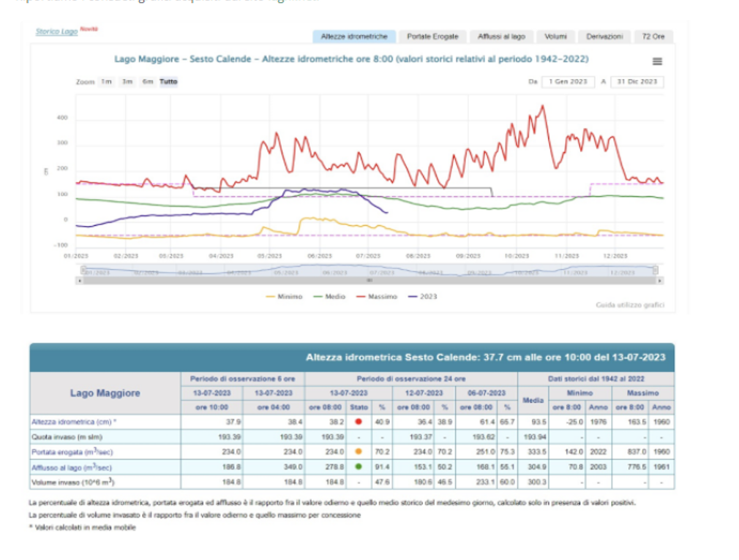Click the Stato column header
This screenshot has height=560, width=739.
(359, 407)
